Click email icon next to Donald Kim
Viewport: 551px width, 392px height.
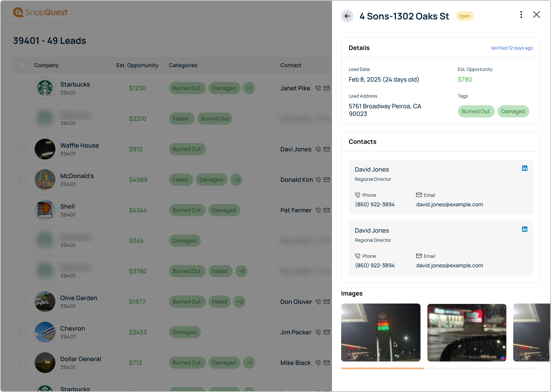point(327,180)
